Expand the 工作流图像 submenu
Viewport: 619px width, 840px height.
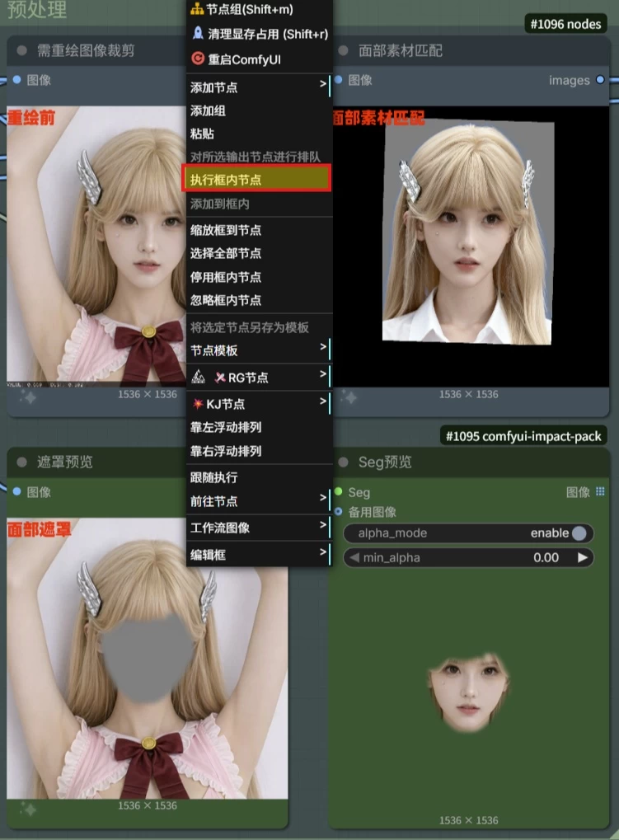click(323, 524)
